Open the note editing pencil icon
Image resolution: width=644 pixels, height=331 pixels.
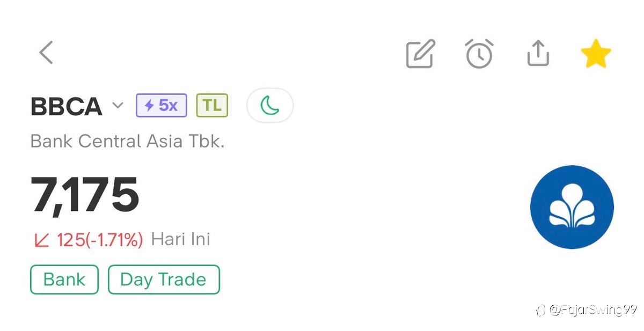coord(420,54)
